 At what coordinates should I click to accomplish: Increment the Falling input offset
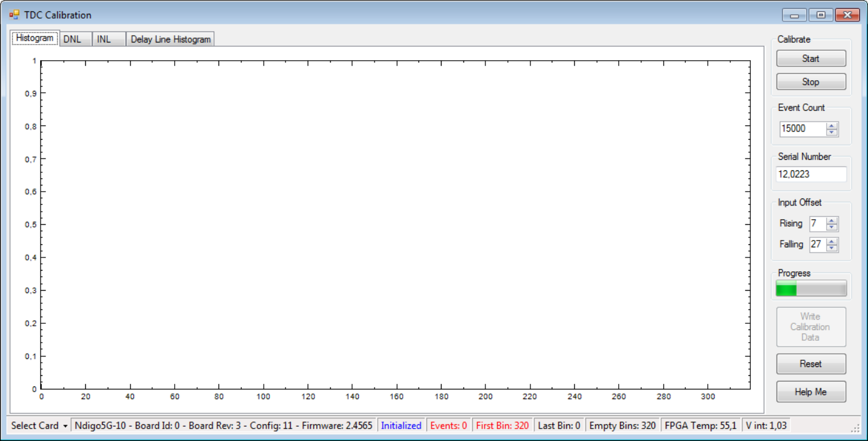pos(832,241)
